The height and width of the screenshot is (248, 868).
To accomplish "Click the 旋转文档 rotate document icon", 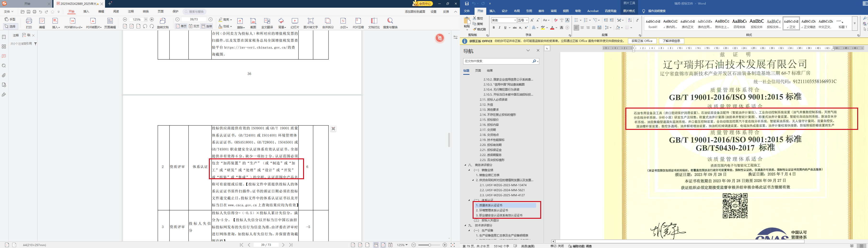I will coord(163,22).
